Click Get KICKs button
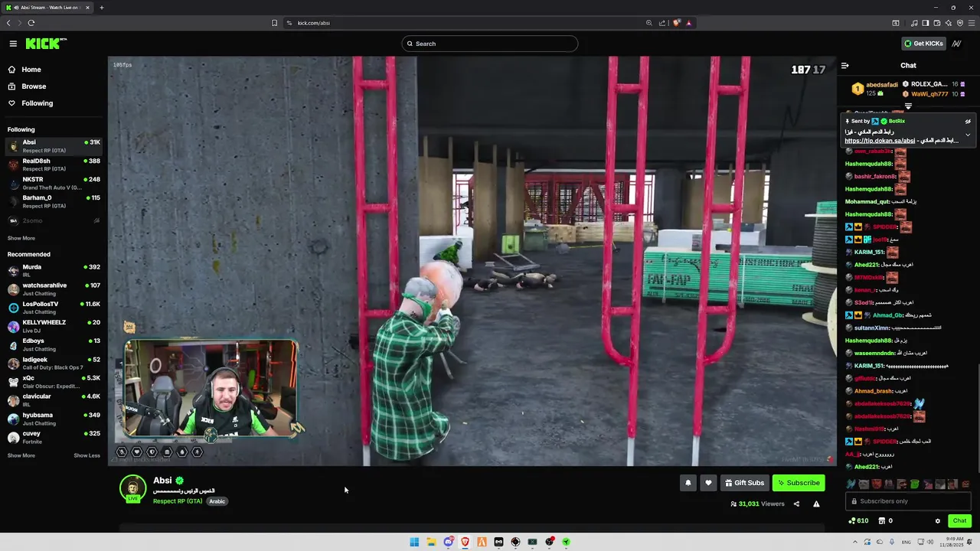The width and height of the screenshot is (980, 551). click(923, 44)
